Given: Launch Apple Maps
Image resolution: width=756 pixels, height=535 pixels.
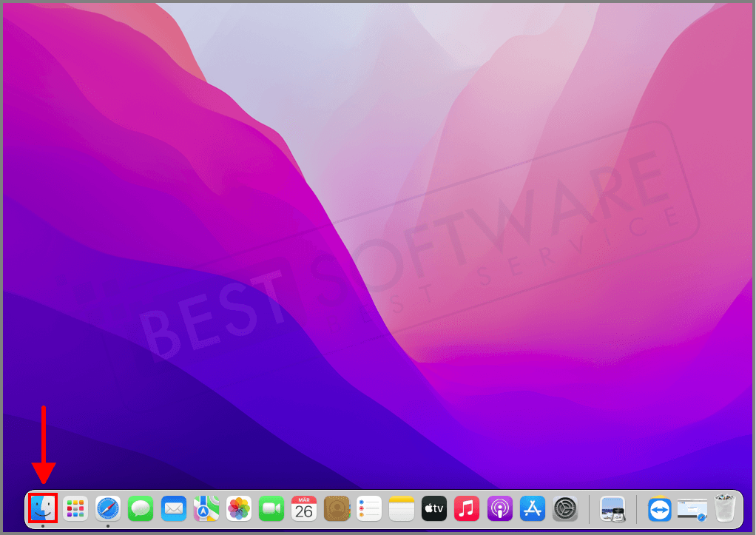Looking at the screenshot, I should 206,508.
